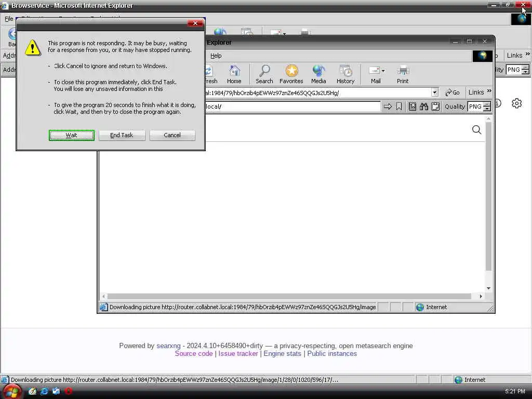Expand Links chevron in back window
The image size is (532, 399).
click(528, 54)
